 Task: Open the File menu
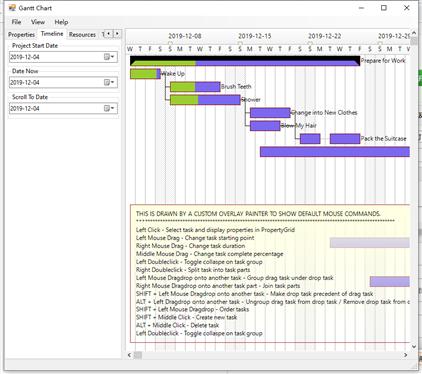(x=16, y=22)
